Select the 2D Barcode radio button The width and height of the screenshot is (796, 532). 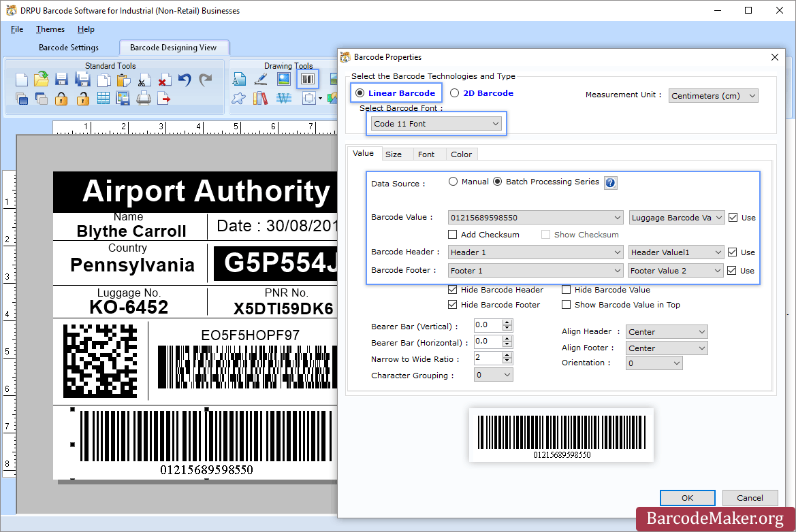(454, 93)
